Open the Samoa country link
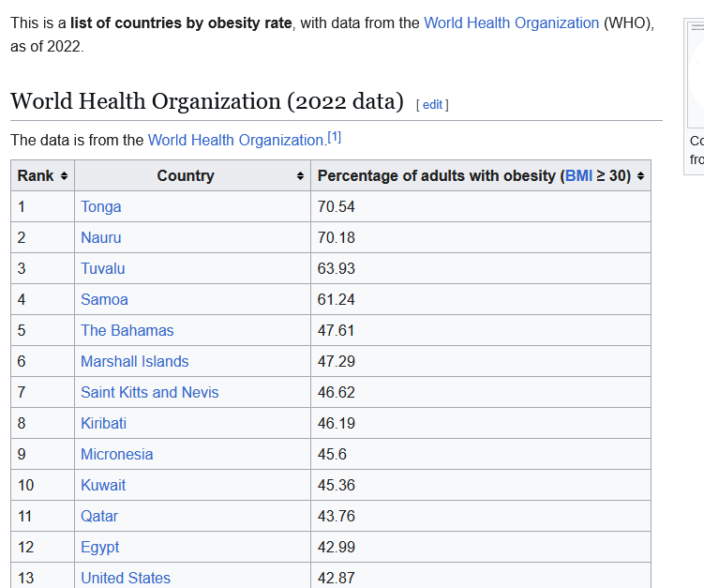 coord(104,299)
